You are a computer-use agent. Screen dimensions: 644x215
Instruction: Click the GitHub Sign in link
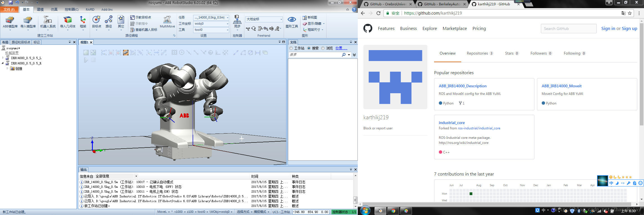608,28
